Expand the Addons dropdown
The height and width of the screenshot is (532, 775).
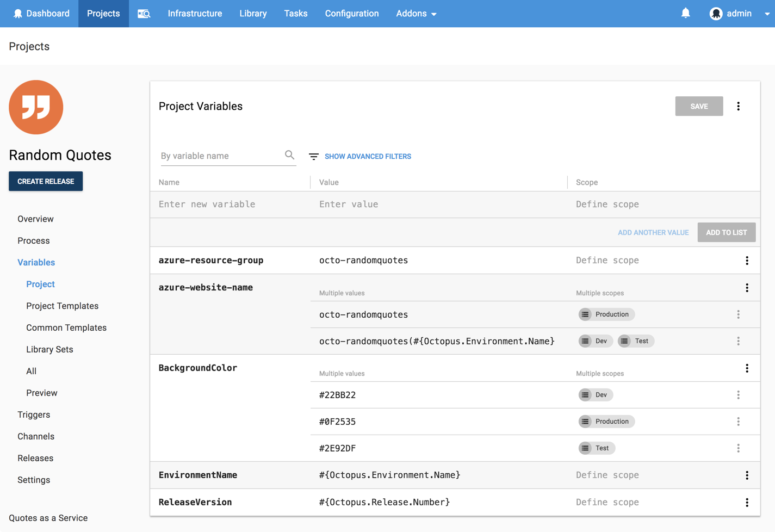[x=417, y=13]
